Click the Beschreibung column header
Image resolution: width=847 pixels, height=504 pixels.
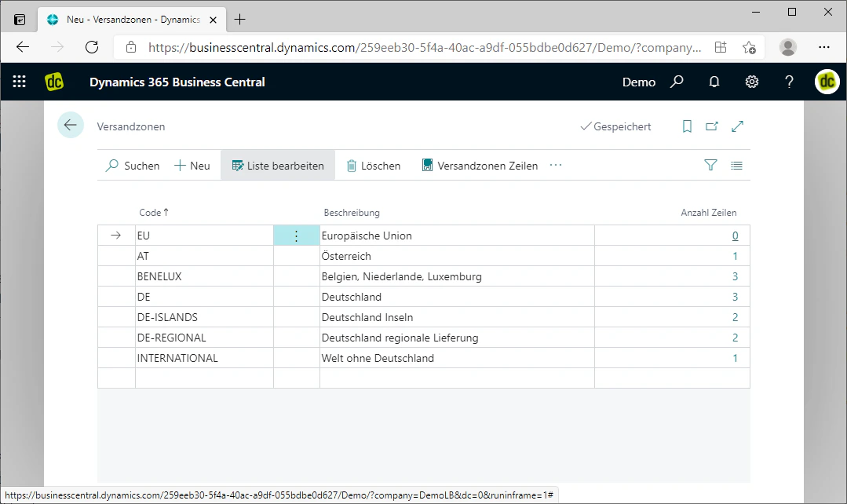tap(352, 212)
